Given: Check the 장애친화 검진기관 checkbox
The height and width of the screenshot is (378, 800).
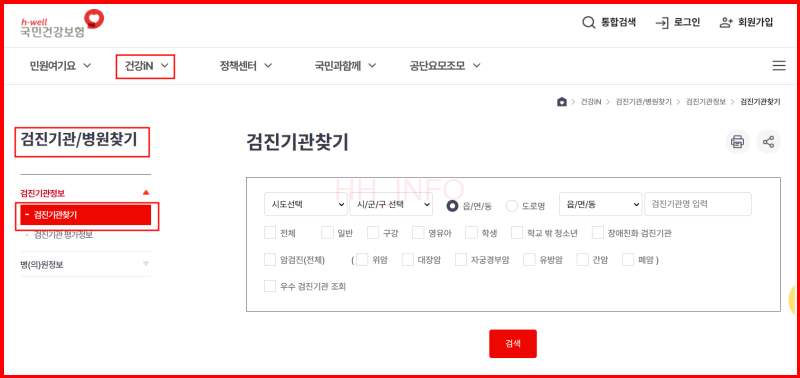Looking at the screenshot, I should (598, 233).
